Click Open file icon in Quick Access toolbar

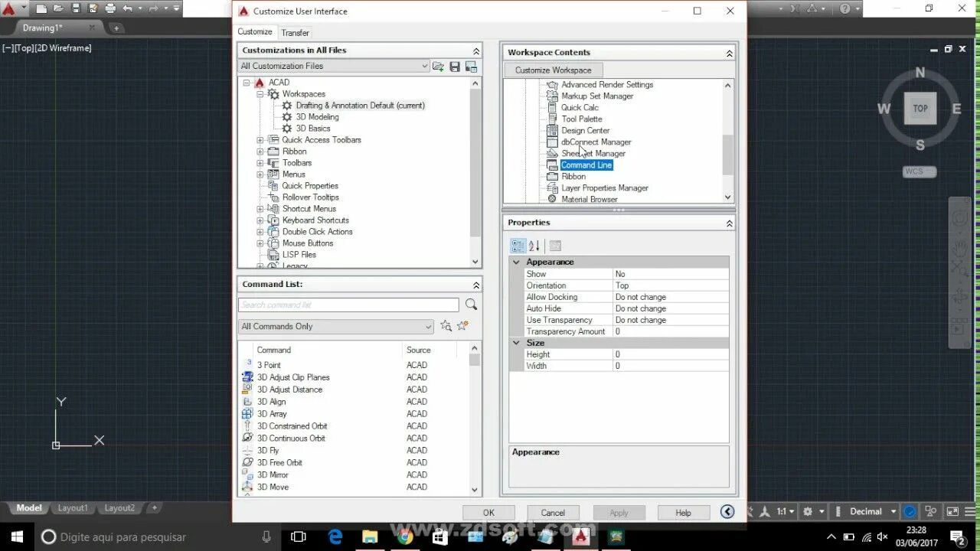58,9
